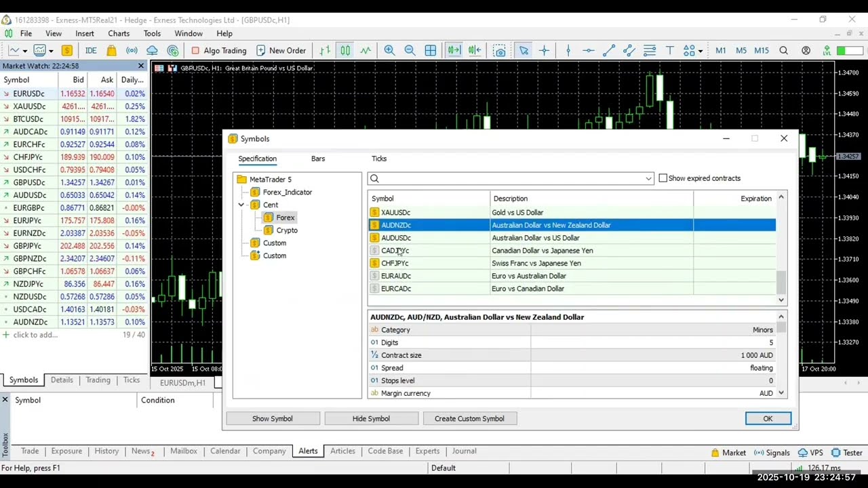Switch to Bars tab in Symbols dialog
The image size is (868, 488).
point(318,159)
